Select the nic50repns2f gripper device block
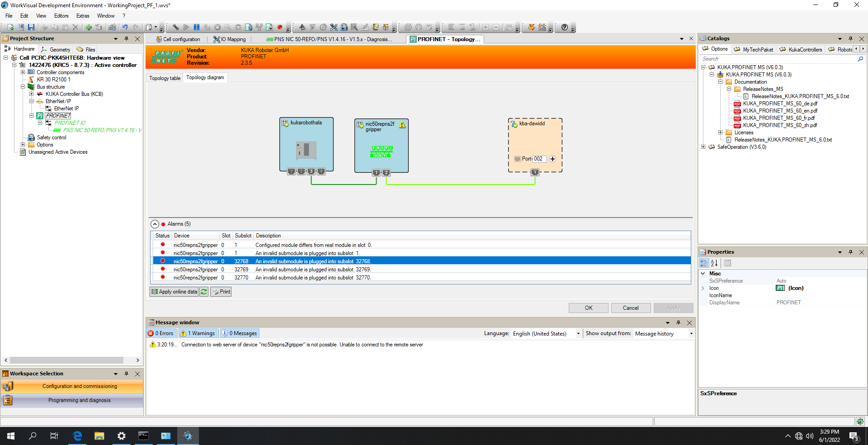Image resolution: width=868 pixels, height=445 pixels. tap(382, 146)
